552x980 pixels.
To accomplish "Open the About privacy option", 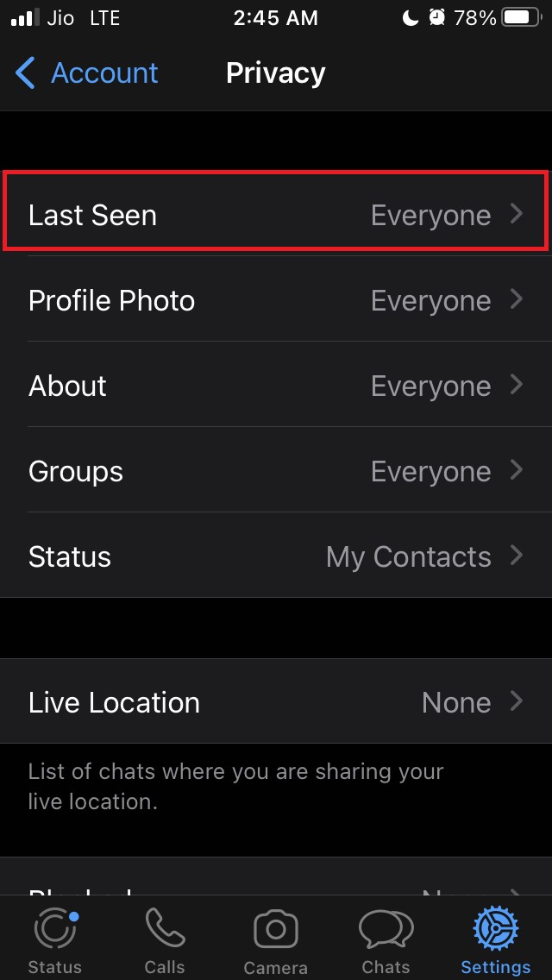I will tap(276, 386).
